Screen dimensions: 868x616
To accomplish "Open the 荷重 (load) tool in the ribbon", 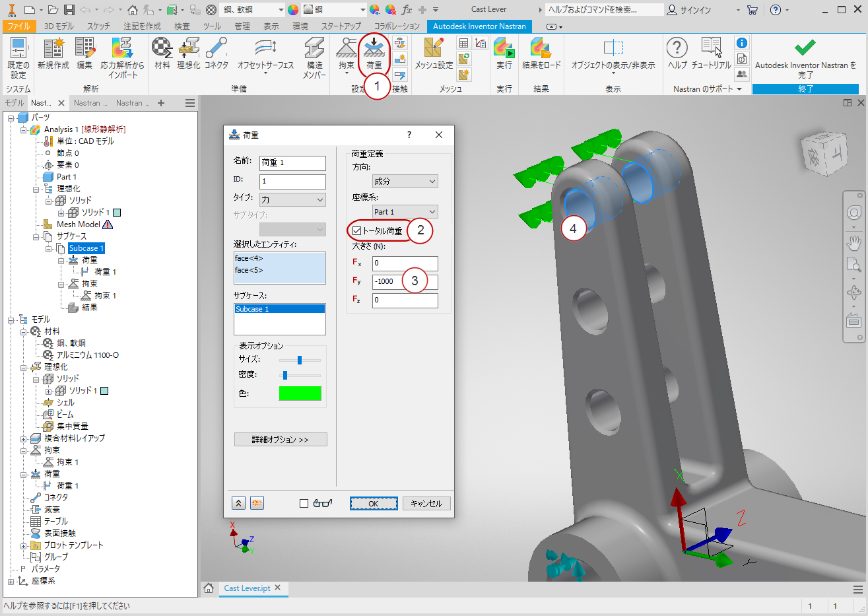I will (374, 53).
